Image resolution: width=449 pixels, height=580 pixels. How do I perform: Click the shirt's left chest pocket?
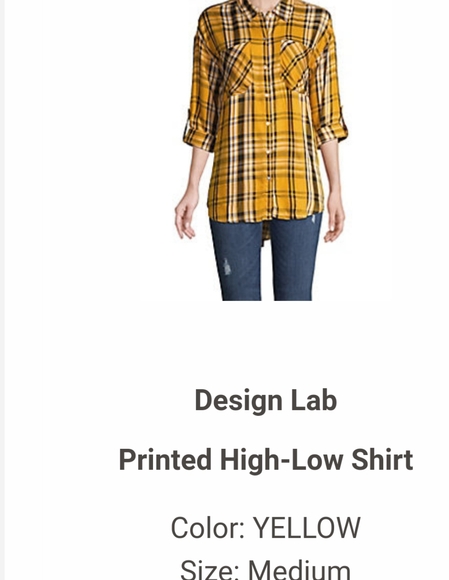point(237,67)
